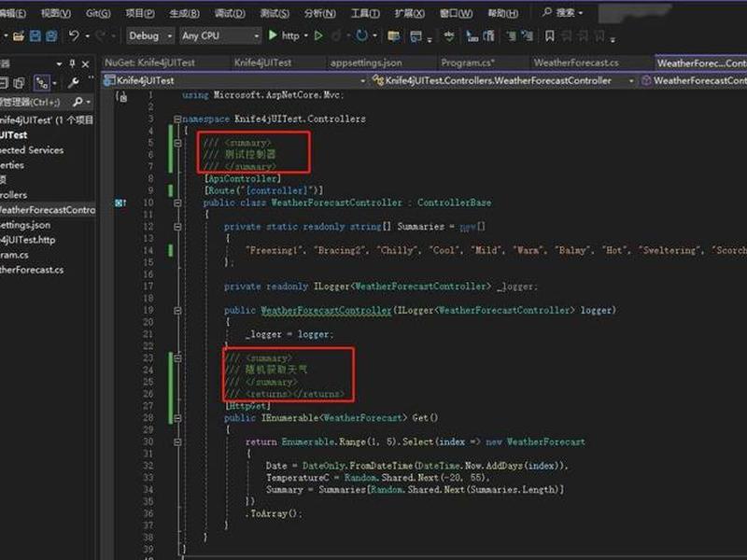The image size is (747, 560).
Task: Click the Open File folder icon
Action: [x=19, y=36]
